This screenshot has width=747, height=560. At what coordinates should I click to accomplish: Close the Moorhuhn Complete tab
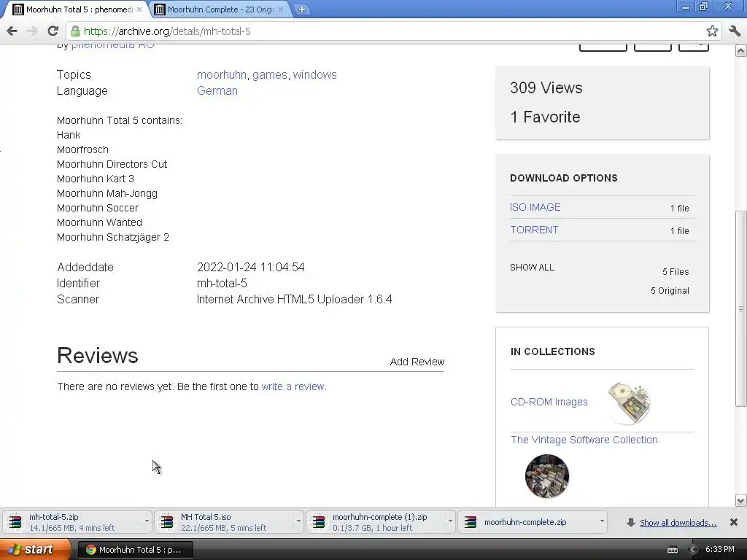pyautogui.click(x=281, y=9)
